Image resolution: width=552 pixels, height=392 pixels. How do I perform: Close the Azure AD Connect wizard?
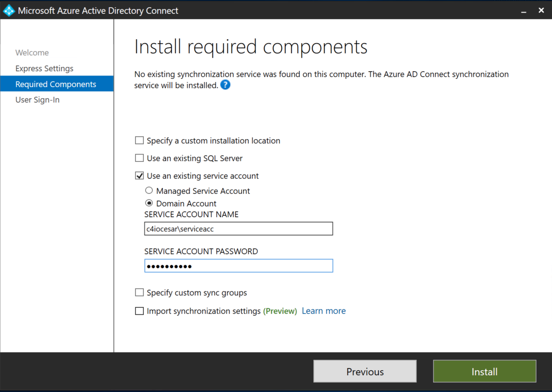coord(541,10)
